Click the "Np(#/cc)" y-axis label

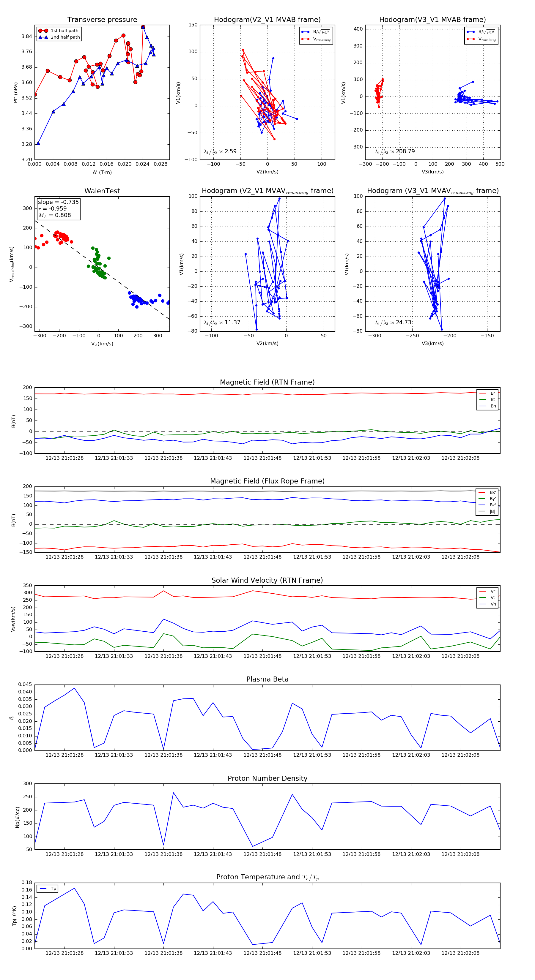(x=17, y=817)
